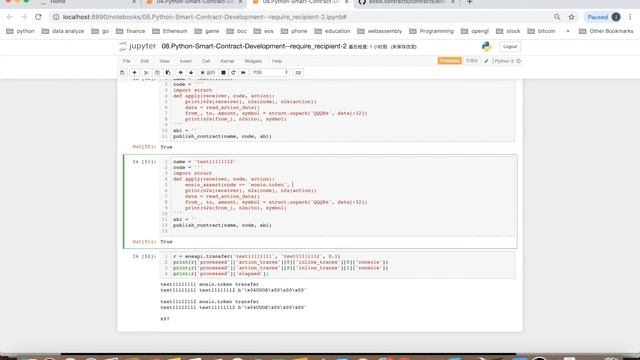640x360 pixels.
Task: Click the Paused profile button
Action: pos(603,17)
